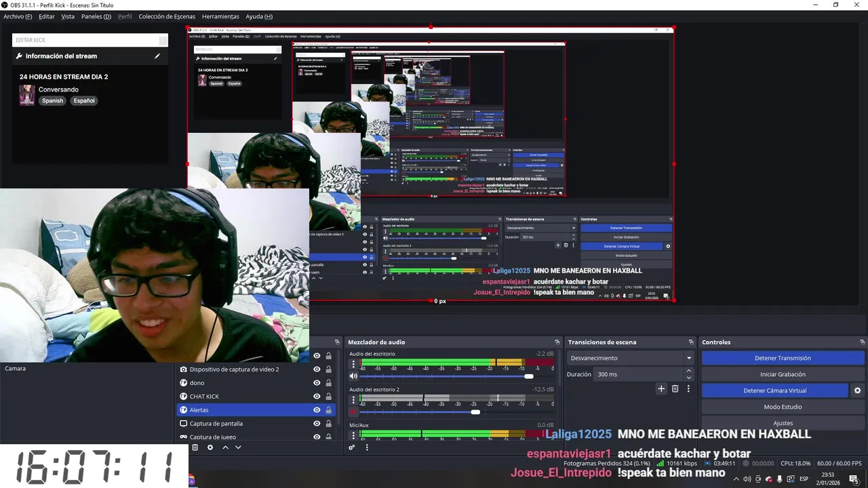868x488 pixels.
Task: Mute Audio del escritorio speaker icon
Action: [x=353, y=376]
